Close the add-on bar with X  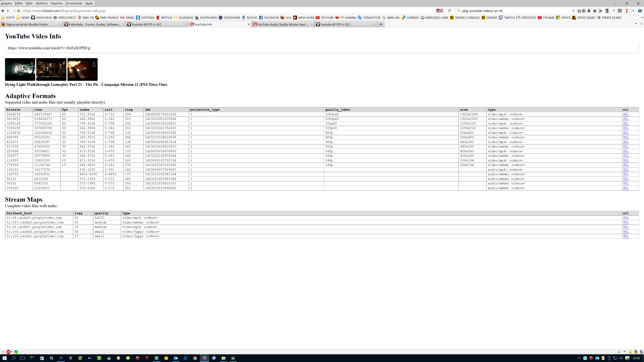3,352
